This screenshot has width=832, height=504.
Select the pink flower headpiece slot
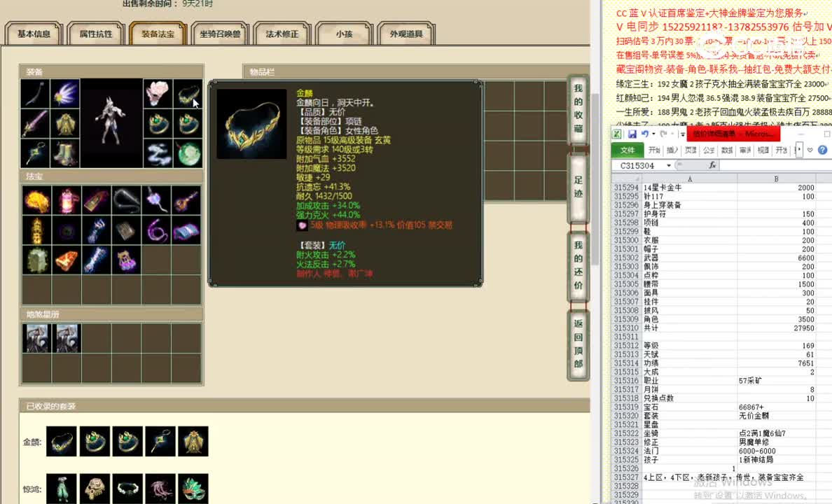pyautogui.click(x=158, y=94)
